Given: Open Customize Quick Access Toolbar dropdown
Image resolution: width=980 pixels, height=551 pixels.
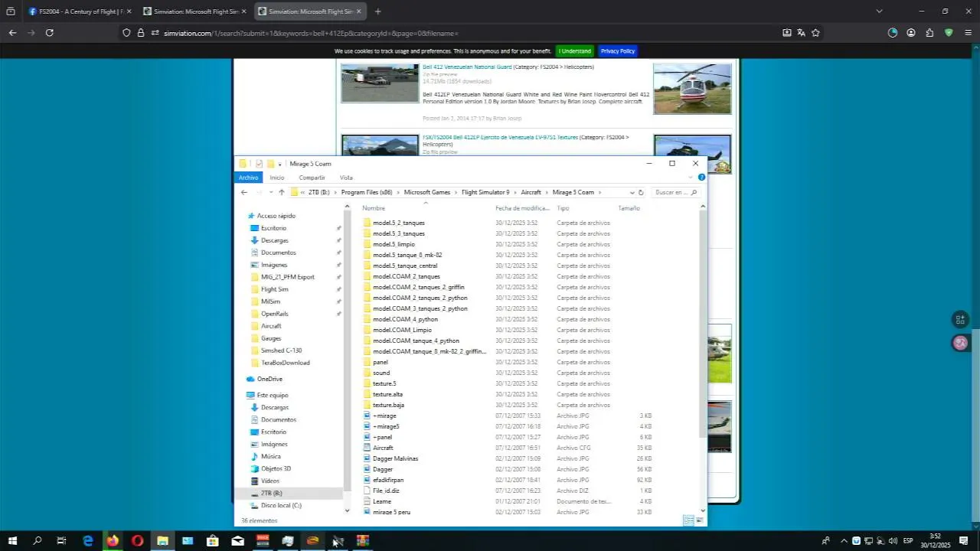Looking at the screenshot, I should pyautogui.click(x=279, y=164).
